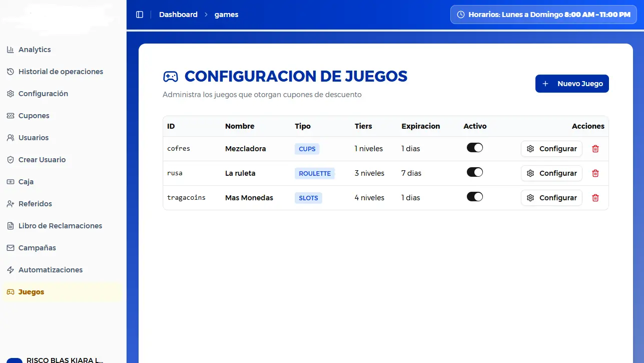Click the Automatizaciones lightning icon
Viewport: 644px width, 363px height.
10,270
